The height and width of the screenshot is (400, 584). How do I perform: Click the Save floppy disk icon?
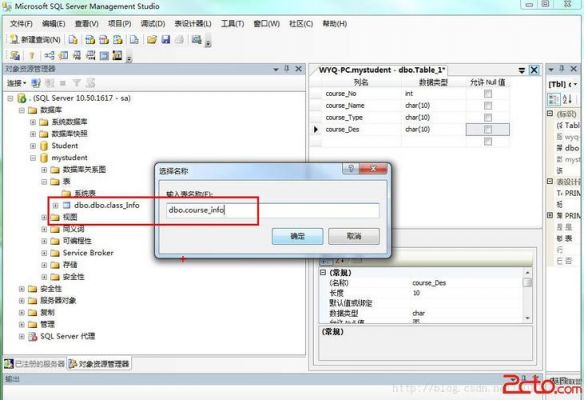(166, 39)
